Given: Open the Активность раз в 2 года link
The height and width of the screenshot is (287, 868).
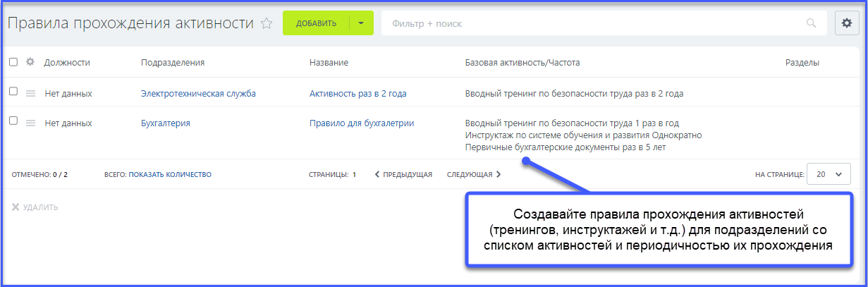Looking at the screenshot, I should [357, 93].
